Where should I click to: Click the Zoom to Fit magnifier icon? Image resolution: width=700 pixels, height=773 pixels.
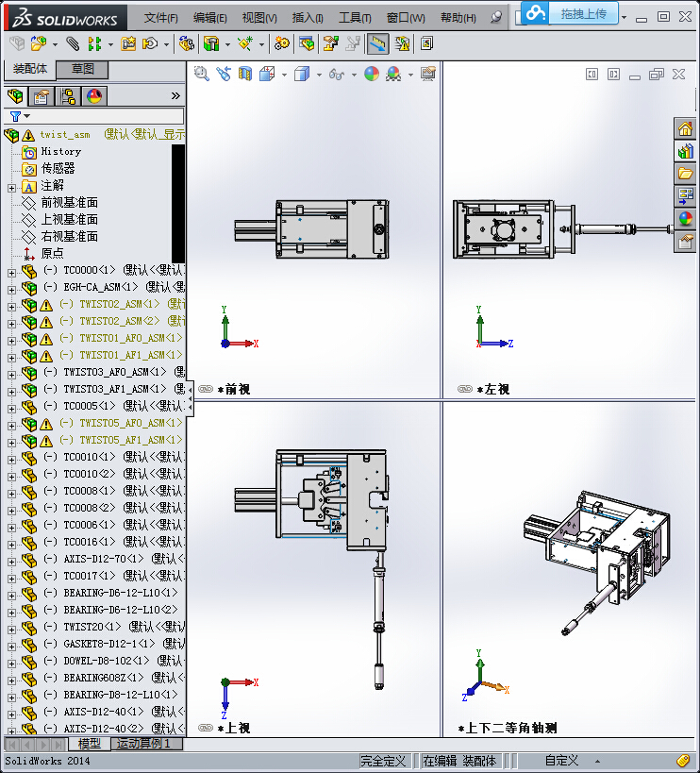click(x=202, y=74)
